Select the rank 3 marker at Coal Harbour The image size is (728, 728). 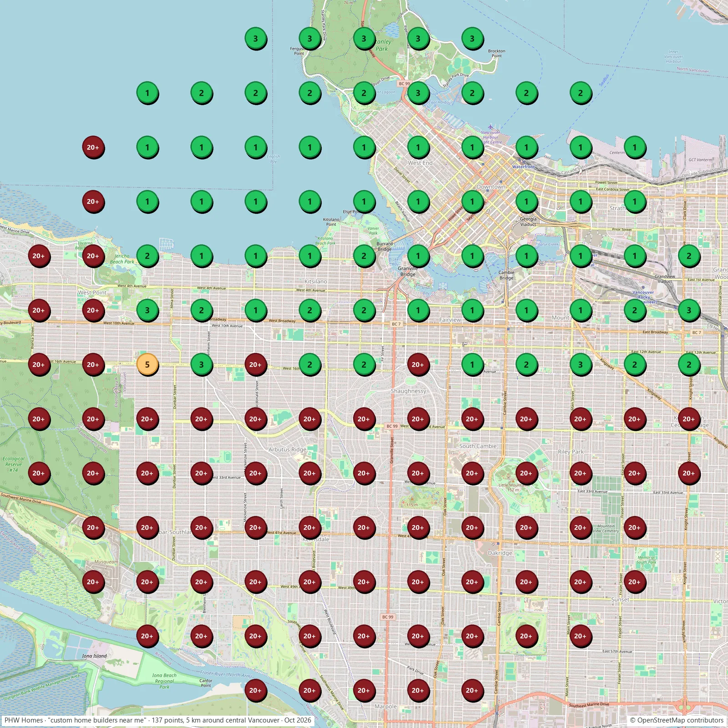pyautogui.click(x=418, y=93)
